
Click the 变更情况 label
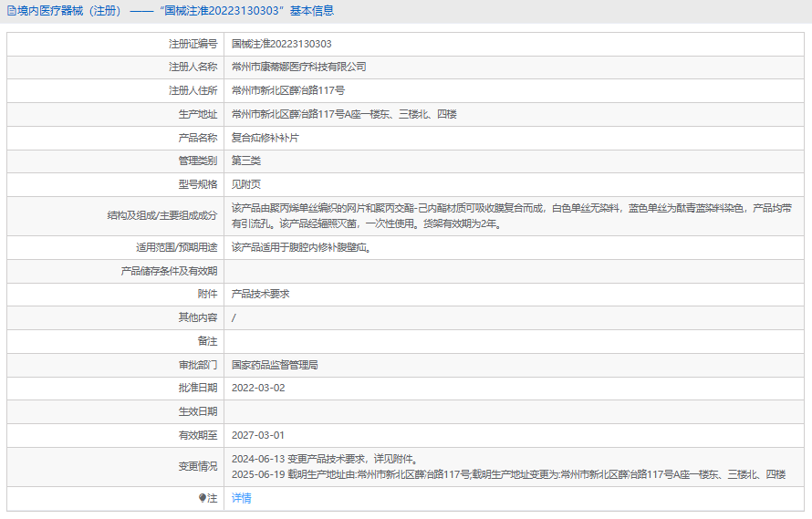click(198, 467)
